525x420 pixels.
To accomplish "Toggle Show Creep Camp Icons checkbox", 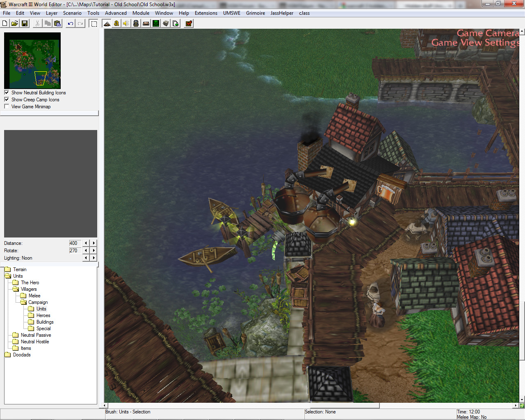I will (x=7, y=100).
